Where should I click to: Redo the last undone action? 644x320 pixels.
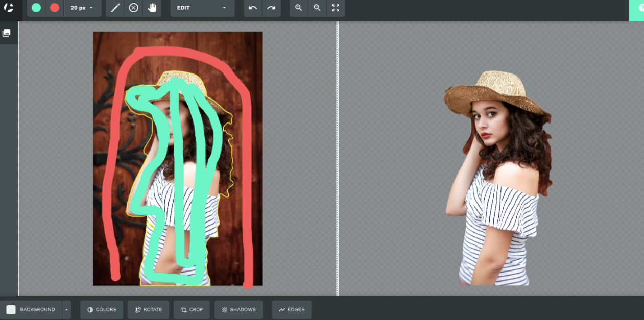(x=271, y=8)
